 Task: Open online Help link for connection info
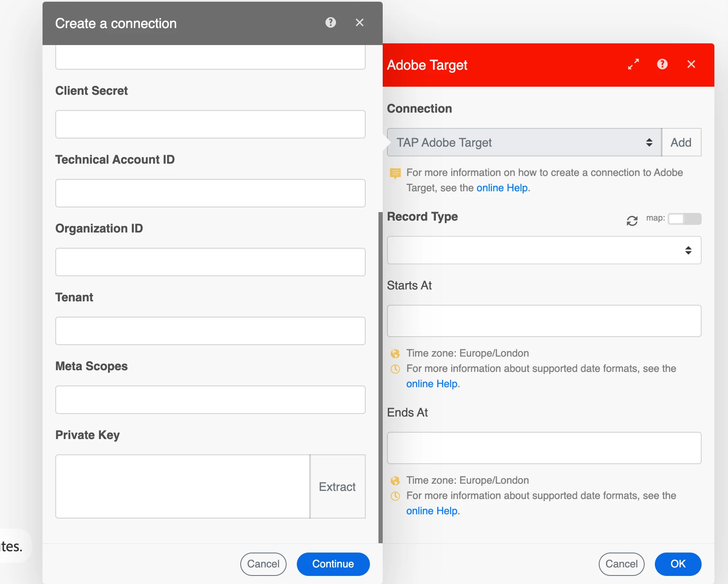(x=502, y=188)
